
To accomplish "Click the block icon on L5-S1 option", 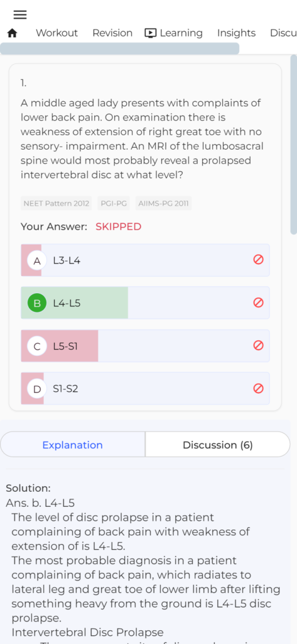I will tap(258, 345).
